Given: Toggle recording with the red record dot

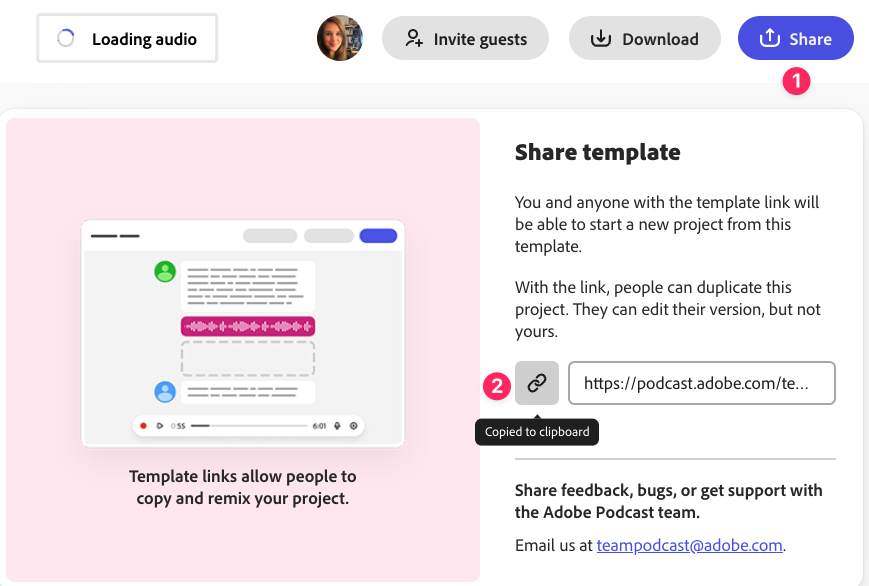Looking at the screenshot, I should (x=143, y=425).
